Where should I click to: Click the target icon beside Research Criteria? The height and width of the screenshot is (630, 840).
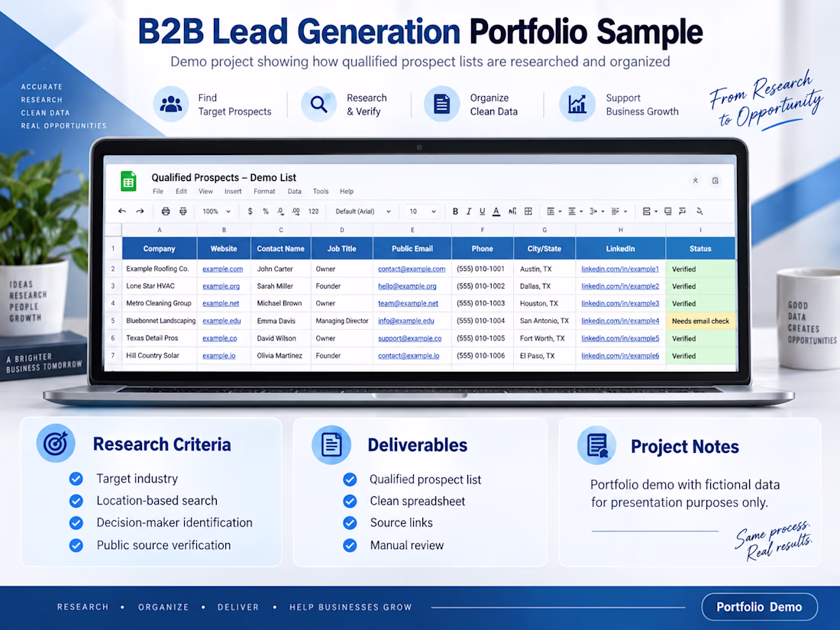56,443
